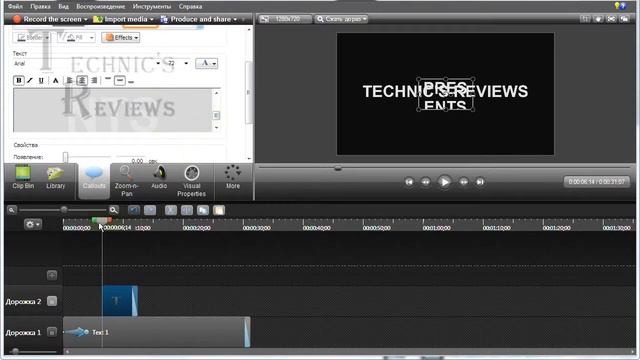Open the Visual Properties tab
640x360 pixels.
point(191,181)
